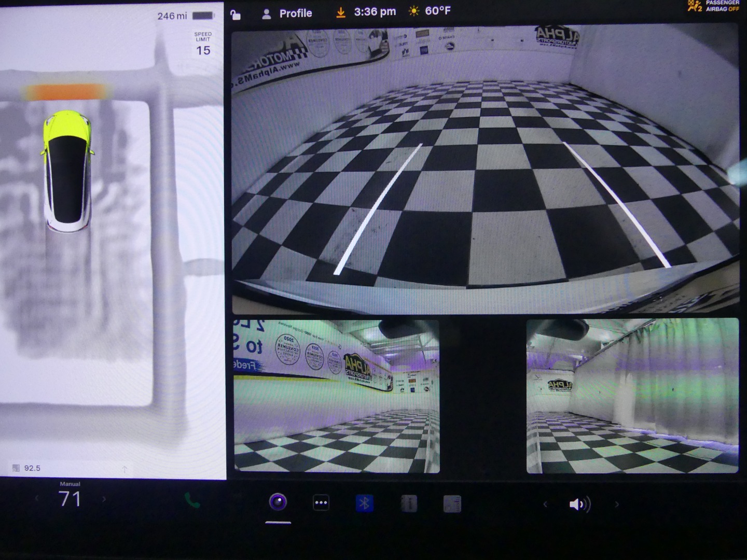Tap the passenger airbag off indicator
The width and height of the screenshot is (747, 560).
[x=713, y=6]
